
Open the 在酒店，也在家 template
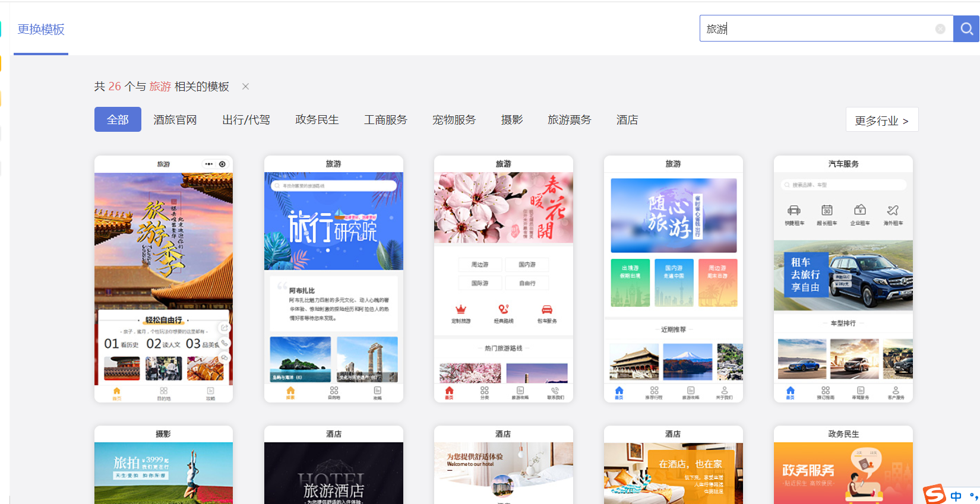click(x=674, y=465)
